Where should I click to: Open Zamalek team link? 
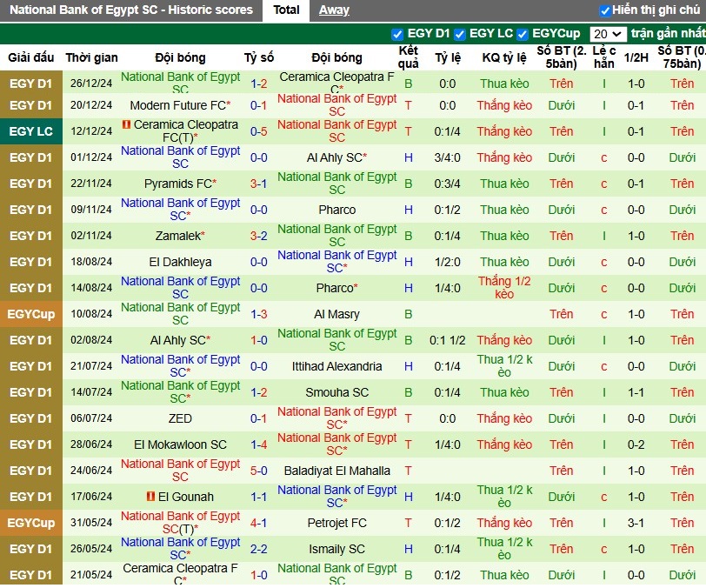[180, 236]
